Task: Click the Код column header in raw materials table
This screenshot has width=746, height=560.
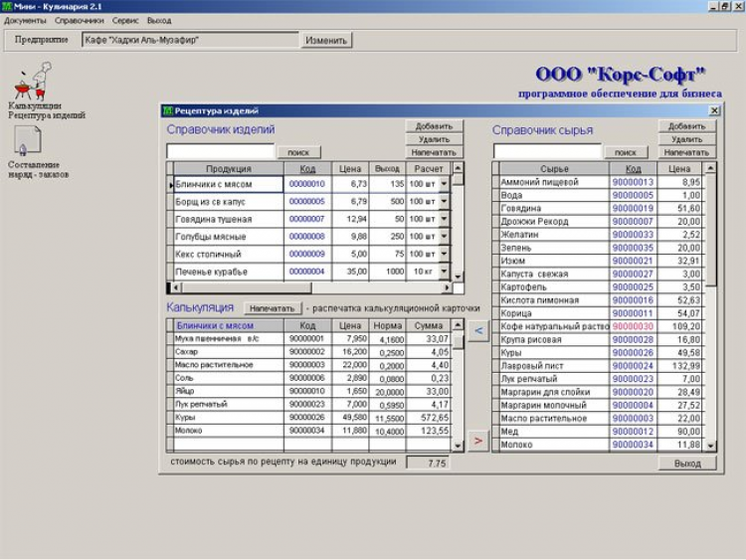Action: tap(633, 169)
